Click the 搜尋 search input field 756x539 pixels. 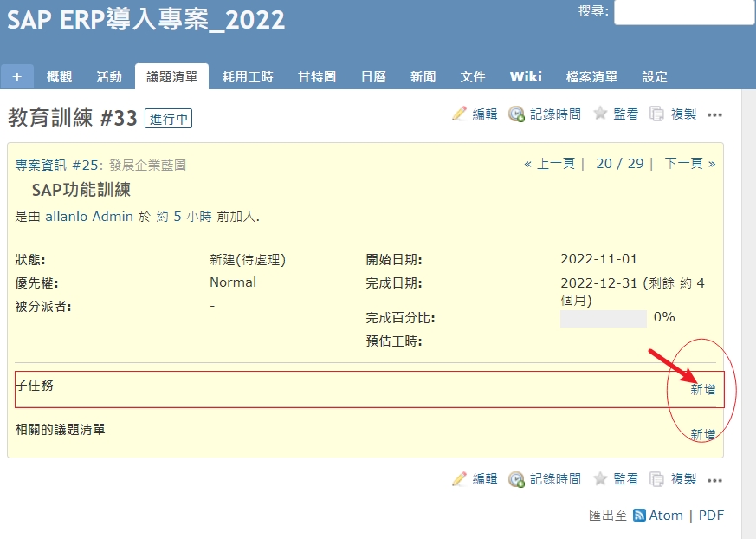coord(683,12)
